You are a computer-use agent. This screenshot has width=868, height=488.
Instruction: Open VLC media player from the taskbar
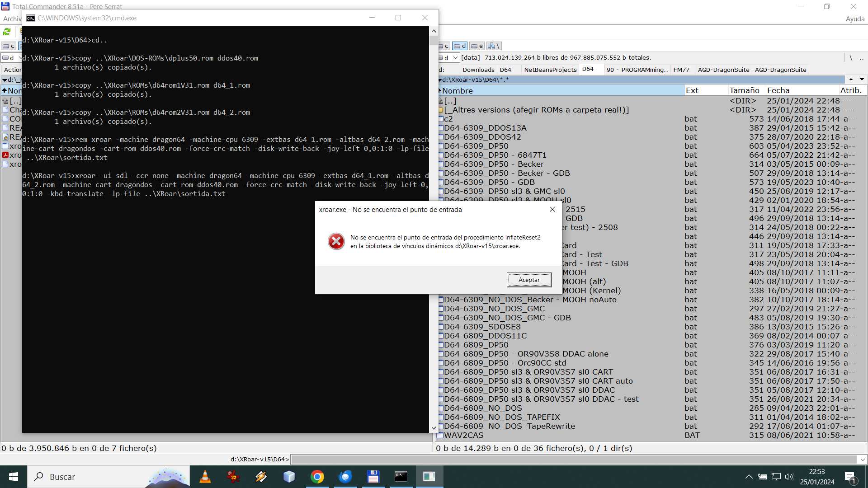[x=205, y=477]
